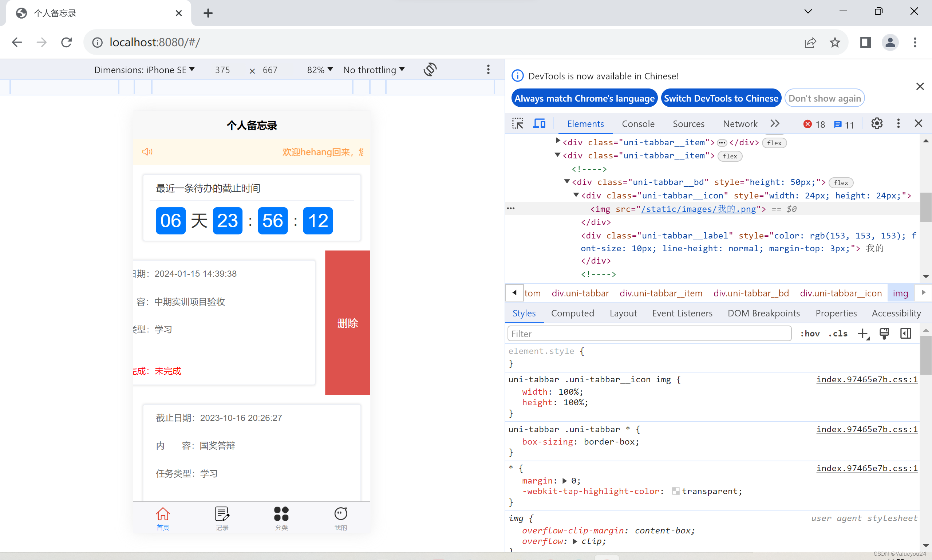Click the browser back arrow
This screenshot has width=932, height=560.
click(x=17, y=42)
